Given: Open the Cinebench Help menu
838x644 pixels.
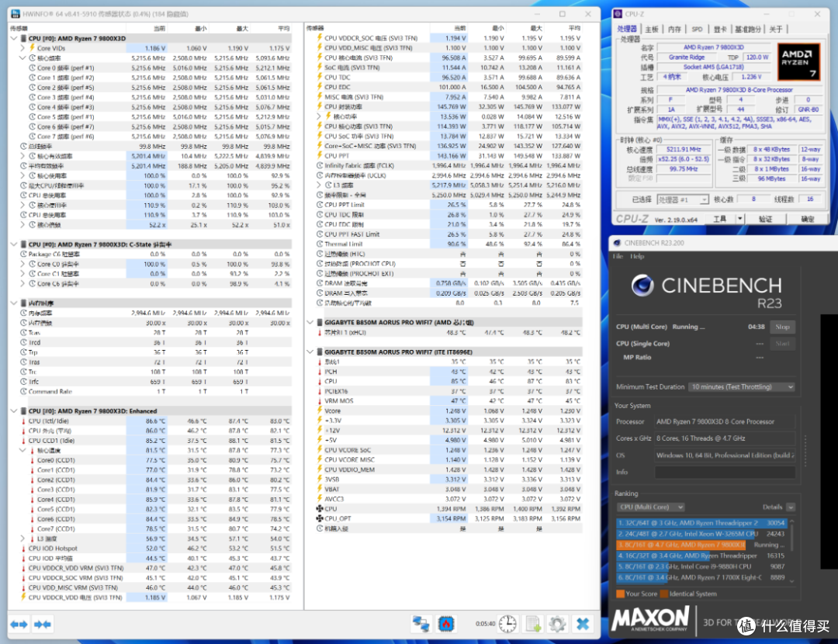Looking at the screenshot, I should (637, 256).
